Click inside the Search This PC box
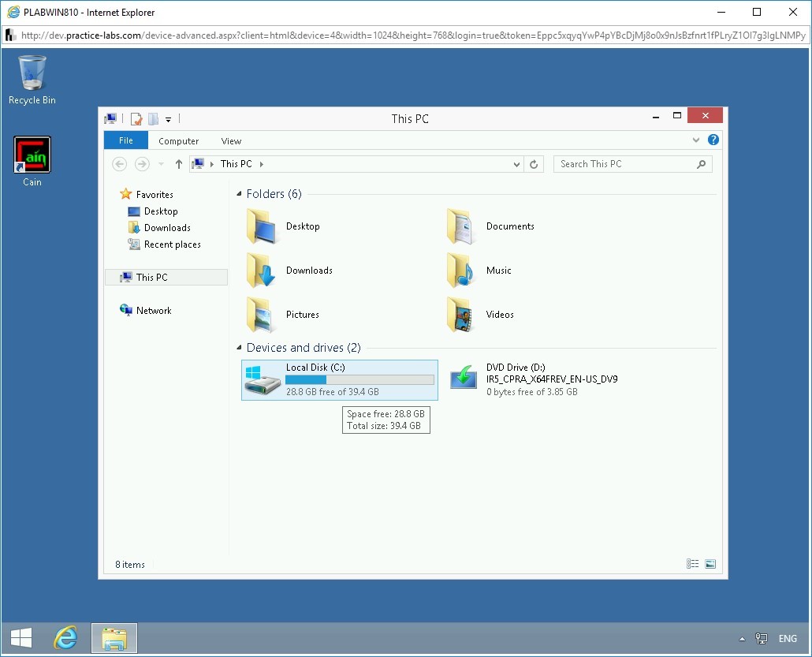Screen dimensions: 812x657 (623, 163)
